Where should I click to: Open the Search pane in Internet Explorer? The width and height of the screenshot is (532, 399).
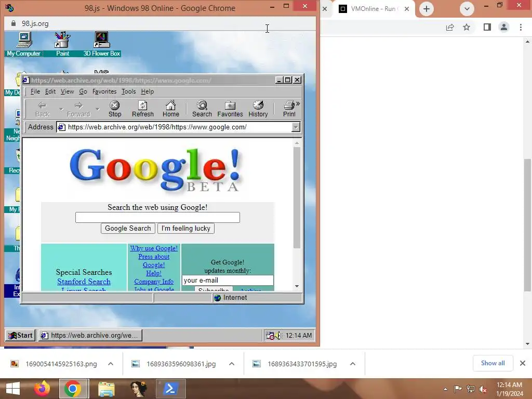pos(202,109)
